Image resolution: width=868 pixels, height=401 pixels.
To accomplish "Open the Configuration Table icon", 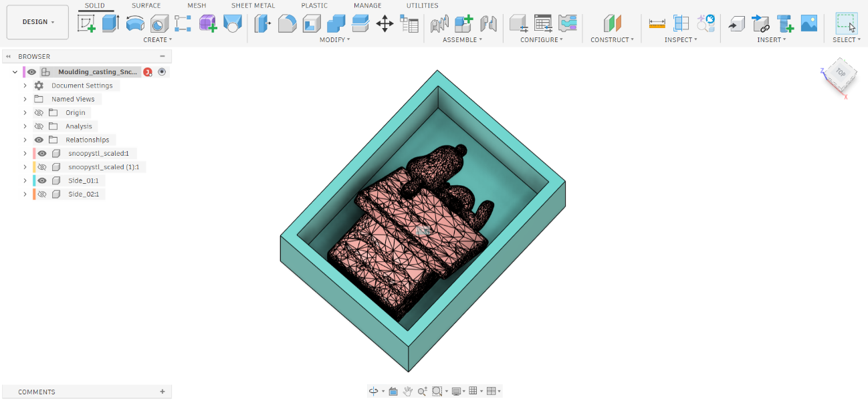I will (x=543, y=24).
